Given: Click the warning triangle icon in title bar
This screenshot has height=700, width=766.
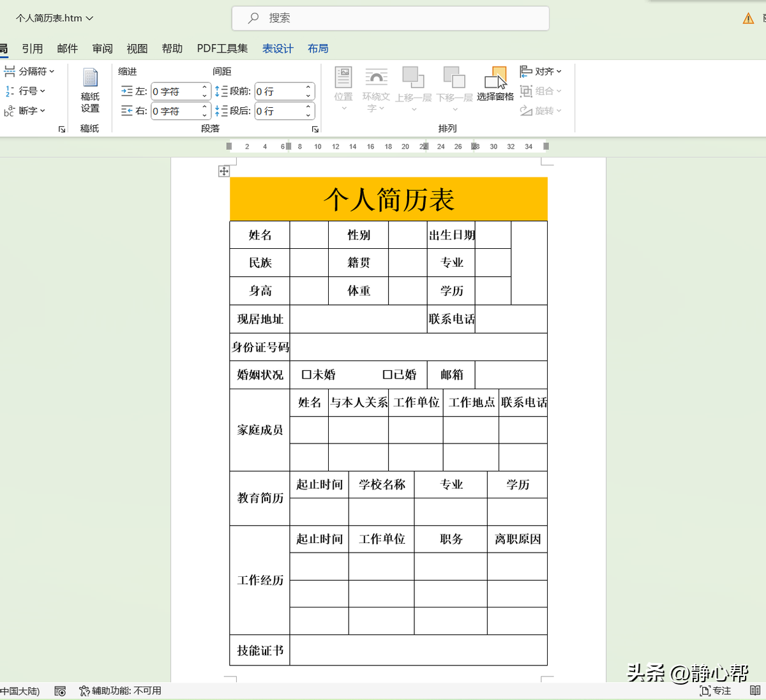Looking at the screenshot, I should pyautogui.click(x=748, y=19).
